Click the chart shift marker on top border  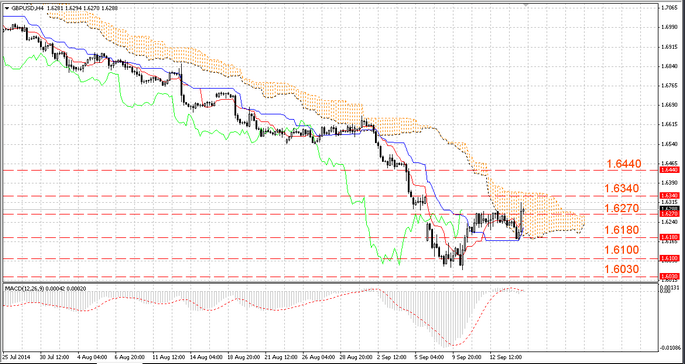(526, 5)
